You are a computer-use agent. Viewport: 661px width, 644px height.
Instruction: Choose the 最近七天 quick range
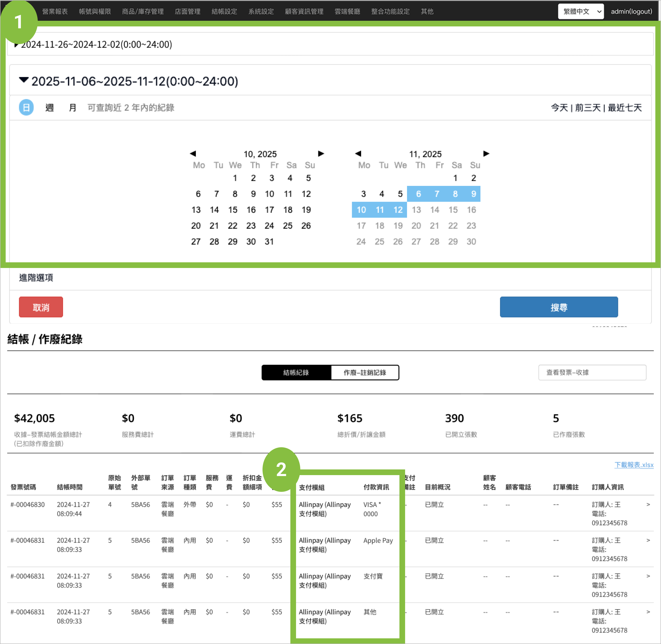coord(624,108)
